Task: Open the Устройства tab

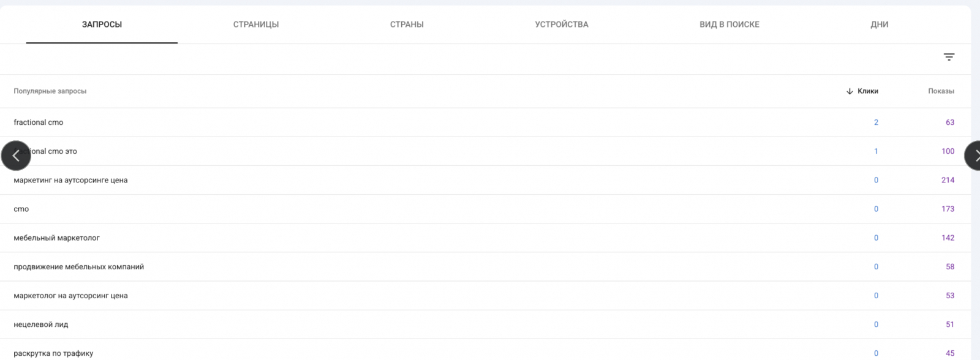Action: tap(562, 24)
